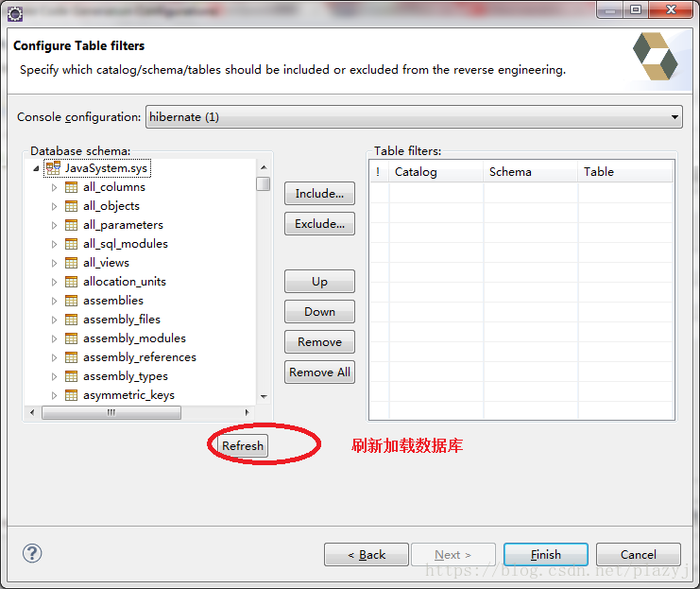
Task: Refresh the database schema
Action: pos(243,446)
